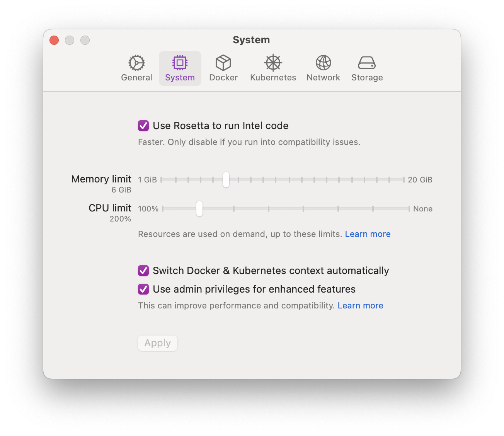This screenshot has height=436, width=504.
Task: Uncheck Switch Docker & Kubernetes context automatically
Action: point(143,271)
